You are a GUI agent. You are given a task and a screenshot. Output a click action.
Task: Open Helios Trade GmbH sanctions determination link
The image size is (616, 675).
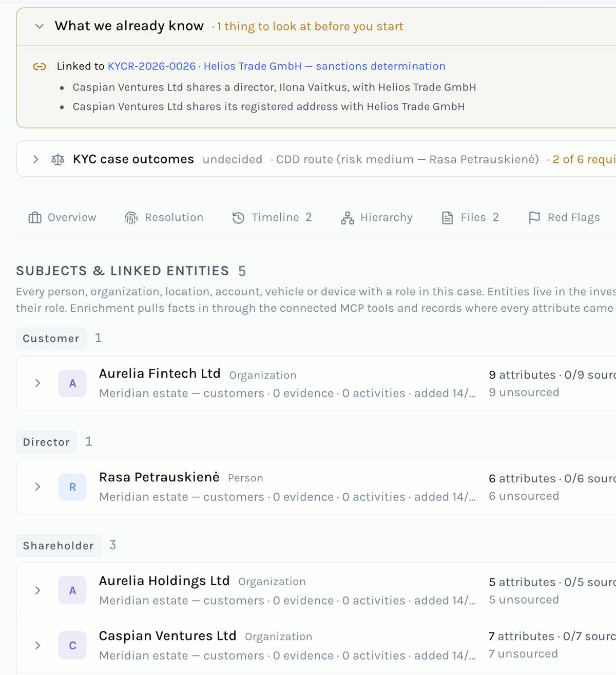click(x=324, y=66)
